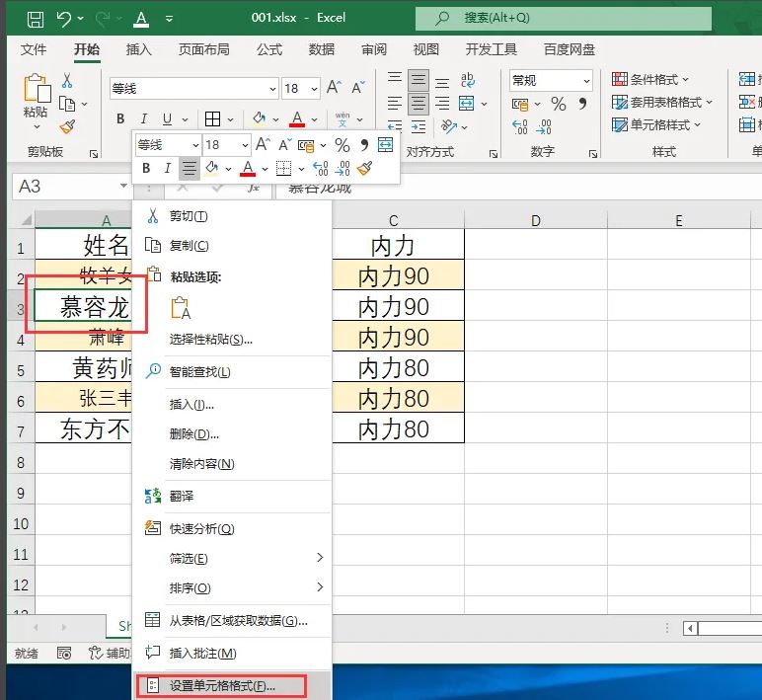Click the borders icon on the mini toolbar

pos(283,168)
